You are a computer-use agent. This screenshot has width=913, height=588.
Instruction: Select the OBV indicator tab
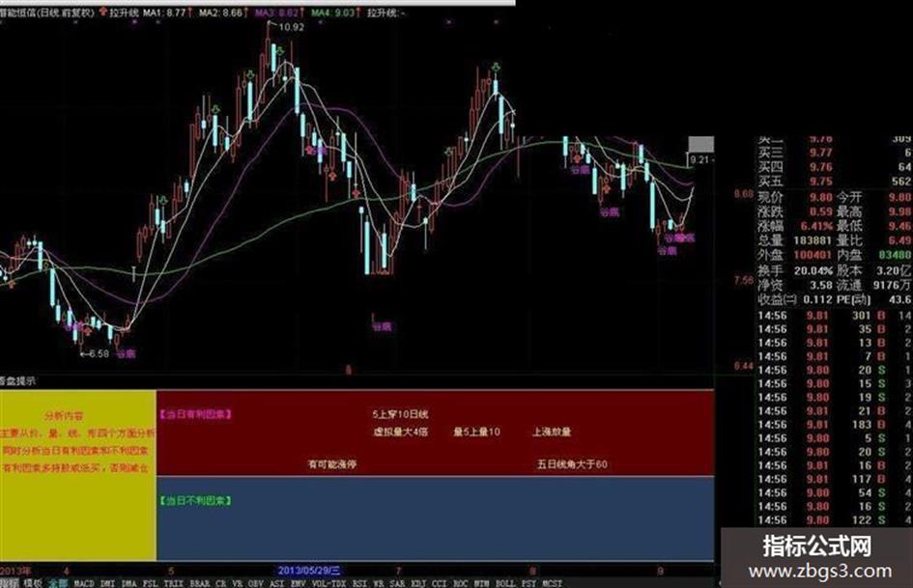pyautogui.click(x=255, y=583)
